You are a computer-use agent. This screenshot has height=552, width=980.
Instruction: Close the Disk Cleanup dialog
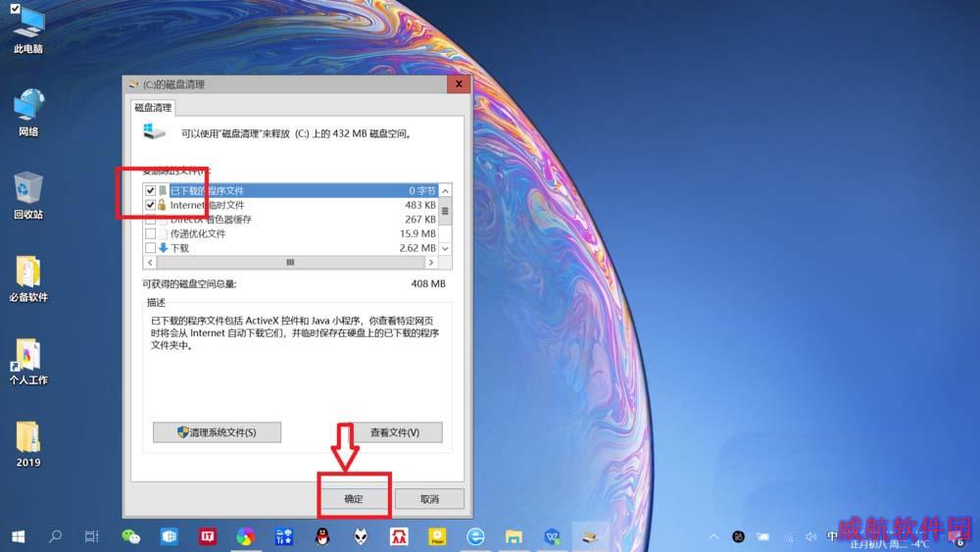[x=459, y=83]
